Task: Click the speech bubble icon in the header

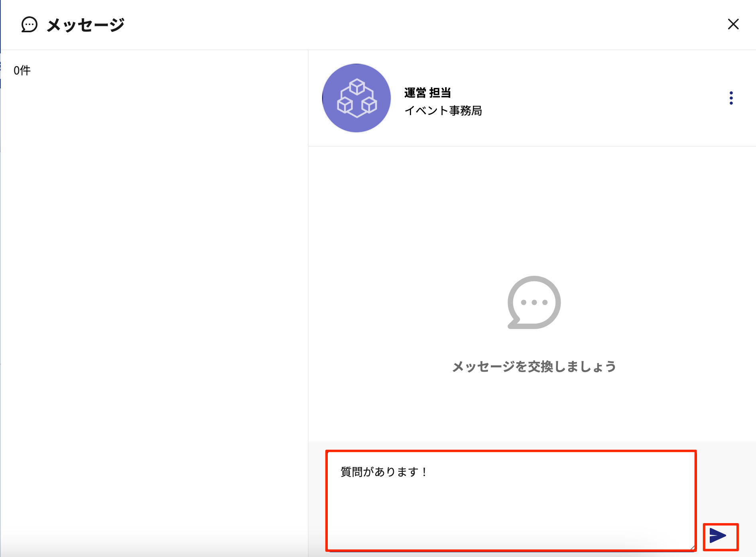Action: (x=29, y=25)
